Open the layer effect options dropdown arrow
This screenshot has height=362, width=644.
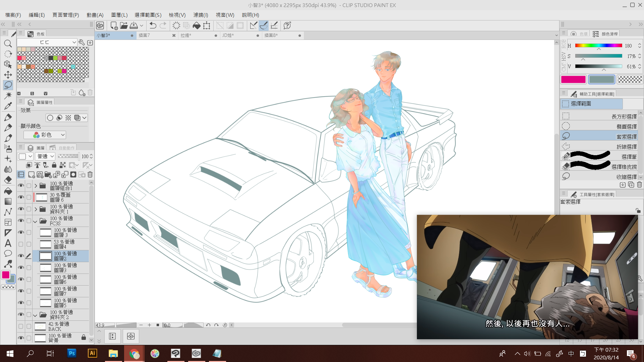click(85, 118)
